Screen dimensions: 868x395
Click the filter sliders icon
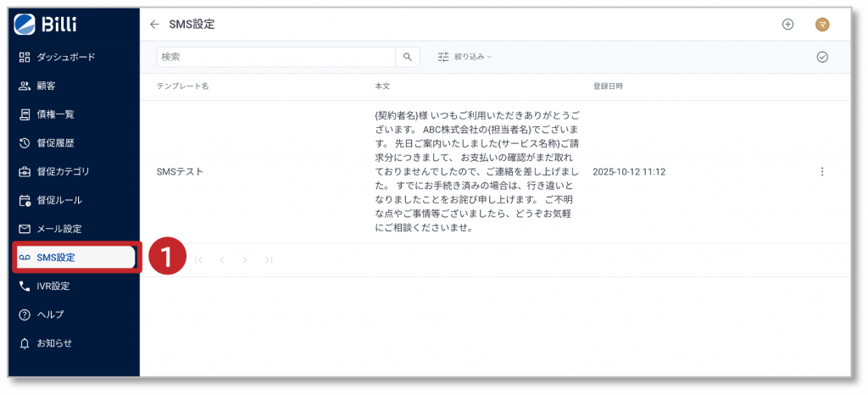pos(443,57)
